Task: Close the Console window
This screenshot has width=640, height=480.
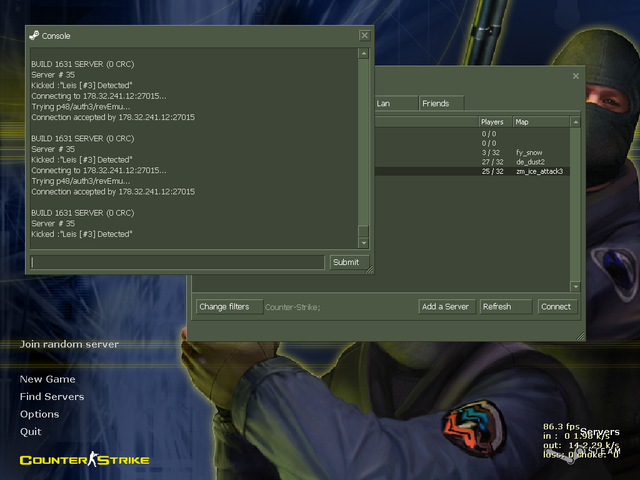Action: click(364, 36)
